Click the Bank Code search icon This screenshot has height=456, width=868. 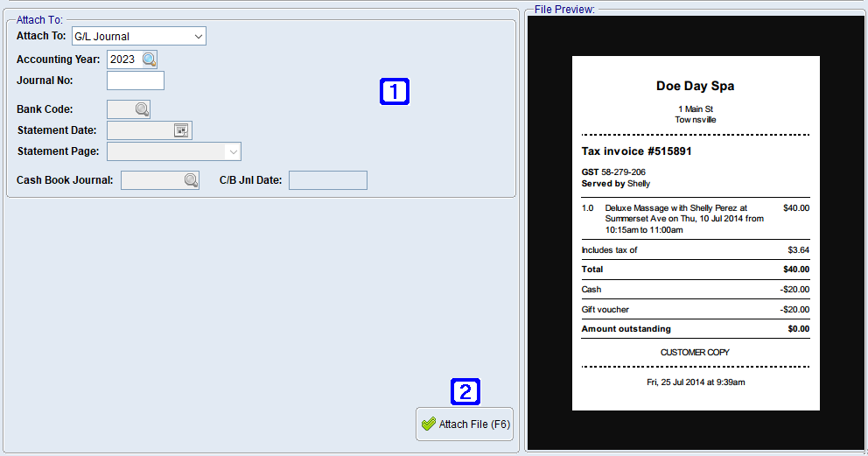142,109
